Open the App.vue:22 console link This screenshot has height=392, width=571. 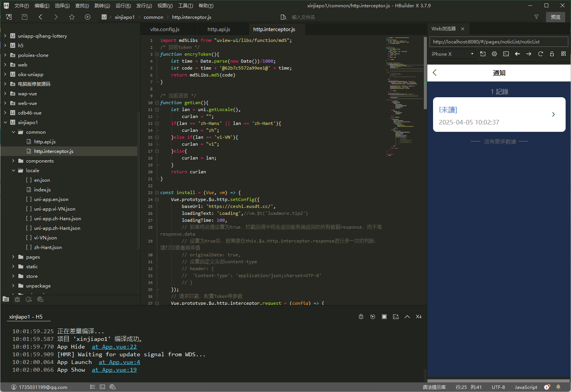[114, 347]
